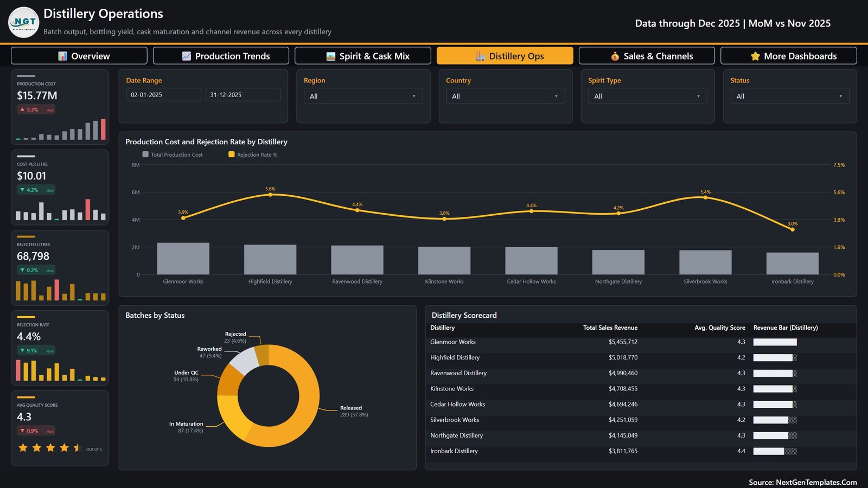Image resolution: width=868 pixels, height=488 pixels.
Task: Toggle Total Production Cost legend swatch
Action: [145, 155]
